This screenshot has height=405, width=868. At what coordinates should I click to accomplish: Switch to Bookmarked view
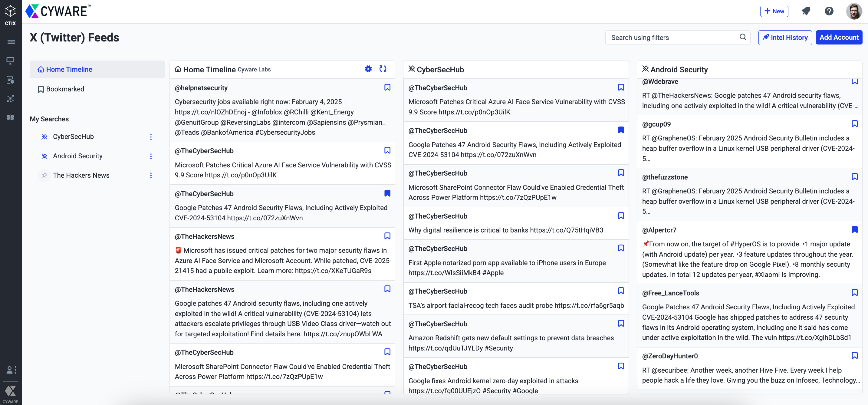[x=65, y=89]
